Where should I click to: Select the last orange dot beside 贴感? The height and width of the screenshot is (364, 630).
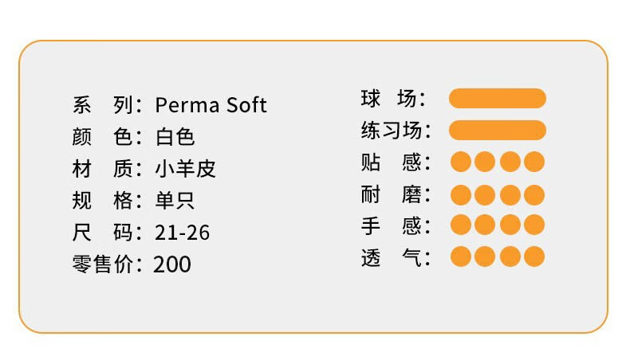point(534,162)
